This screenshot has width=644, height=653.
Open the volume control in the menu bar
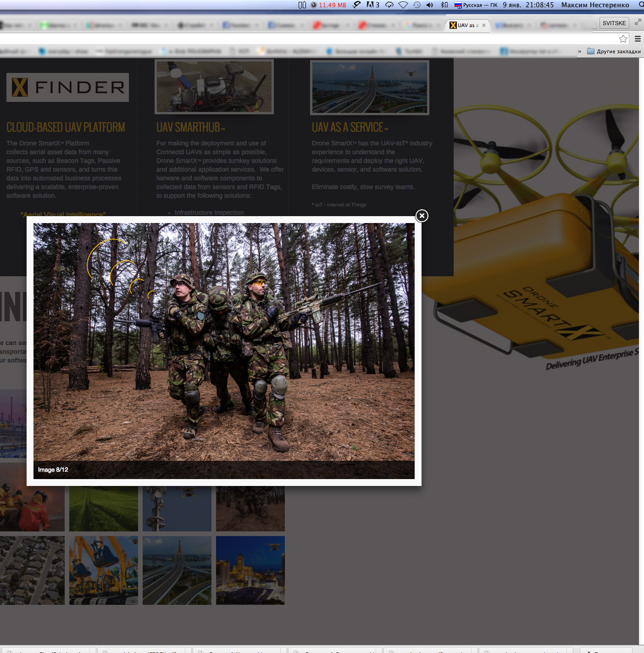pyautogui.click(x=429, y=5)
